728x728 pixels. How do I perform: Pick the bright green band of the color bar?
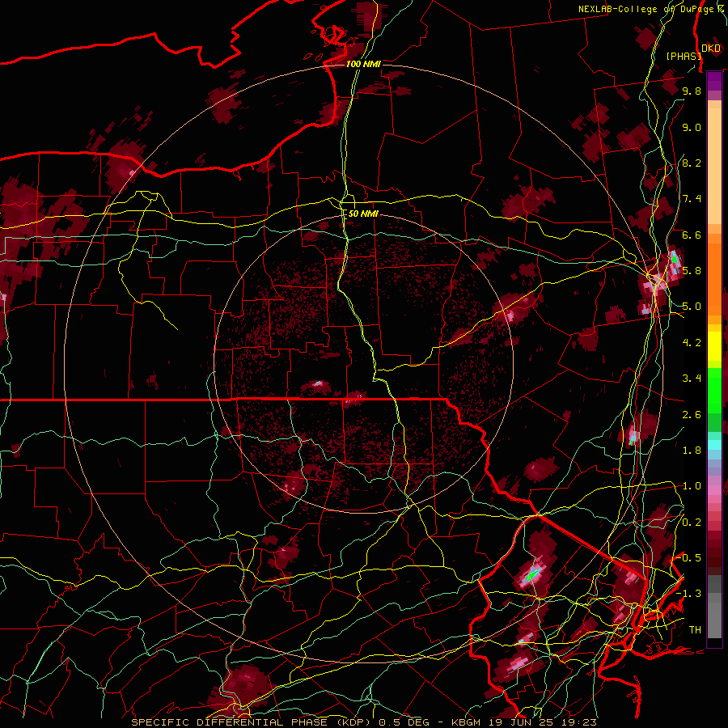(x=714, y=390)
